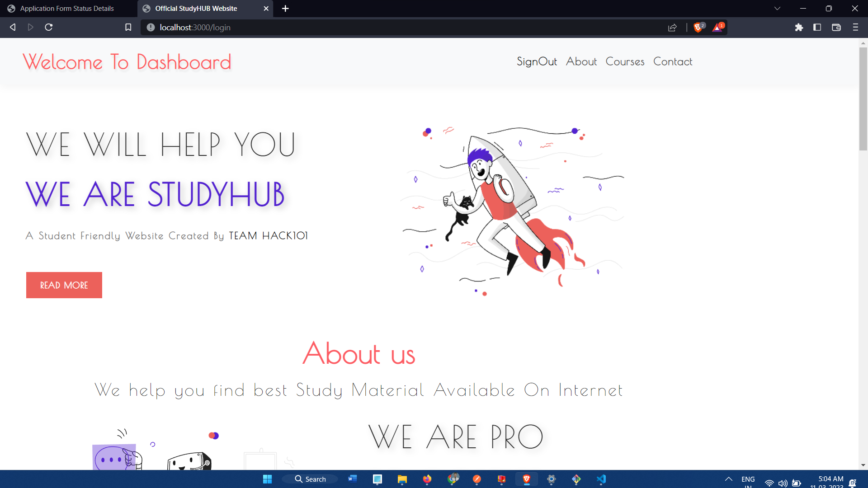Open the Brave Wallet icon
Viewport: 868px width, 488px height.
pos(836,27)
